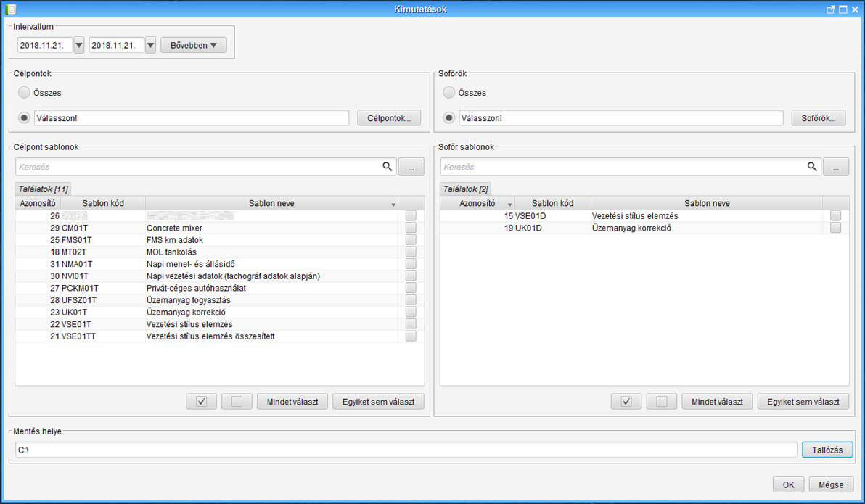The height and width of the screenshot is (504, 865).
Task: Tick the checkbox for Concrete mixer template
Action: tap(411, 228)
